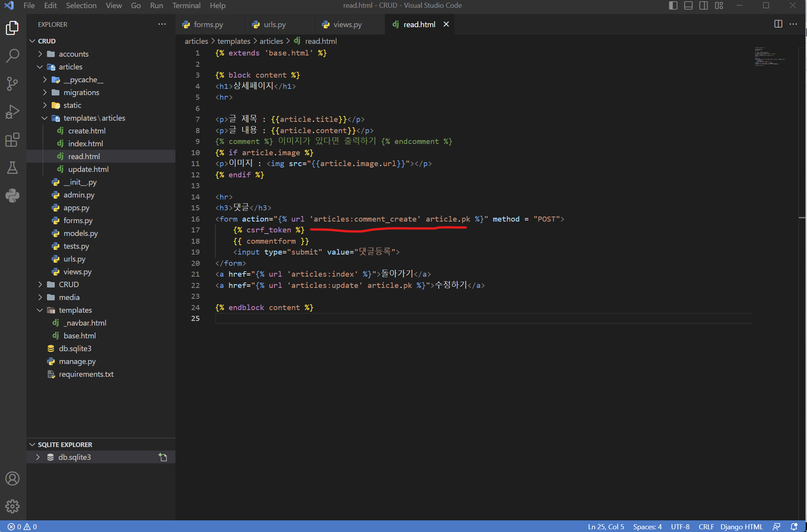This screenshot has width=807, height=532.
Task: Open the Search view
Action: point(12,55)
